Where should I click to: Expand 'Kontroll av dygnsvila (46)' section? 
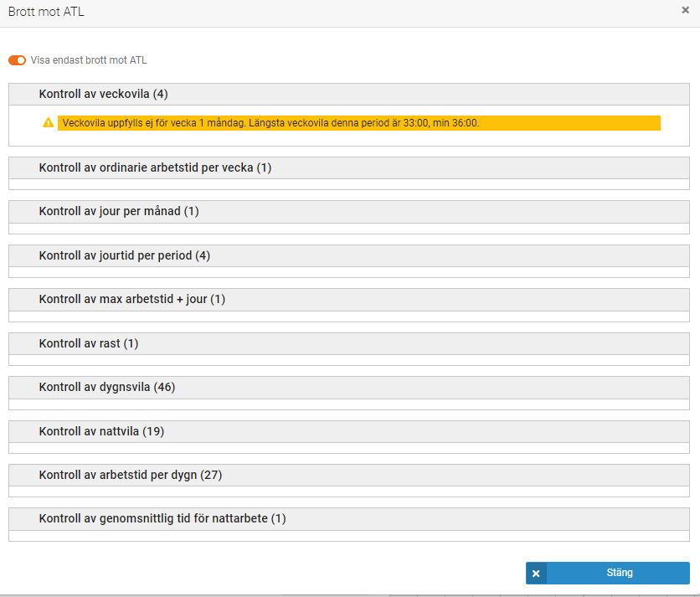click(107, 387)
